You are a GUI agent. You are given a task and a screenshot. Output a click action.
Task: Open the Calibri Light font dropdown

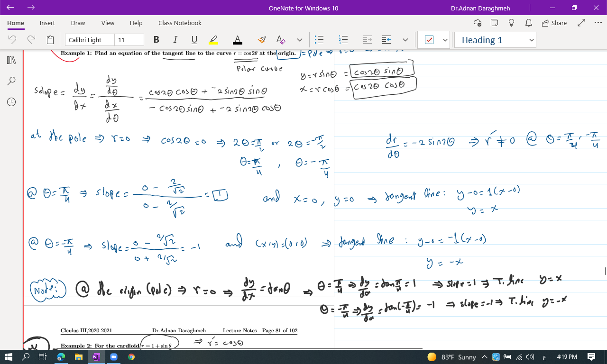click(x=89, y=40)
